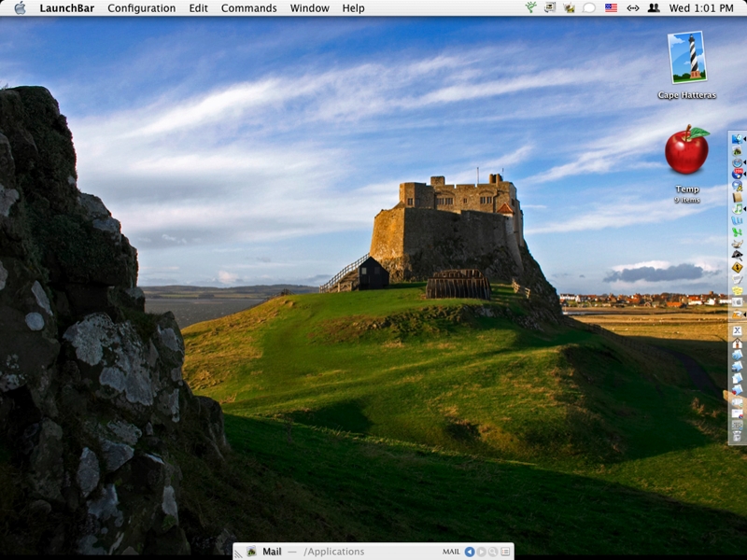Screen dimensions: 747x560
Task: Click the iChat speech bubble status icon
Action: click(589, 7)
